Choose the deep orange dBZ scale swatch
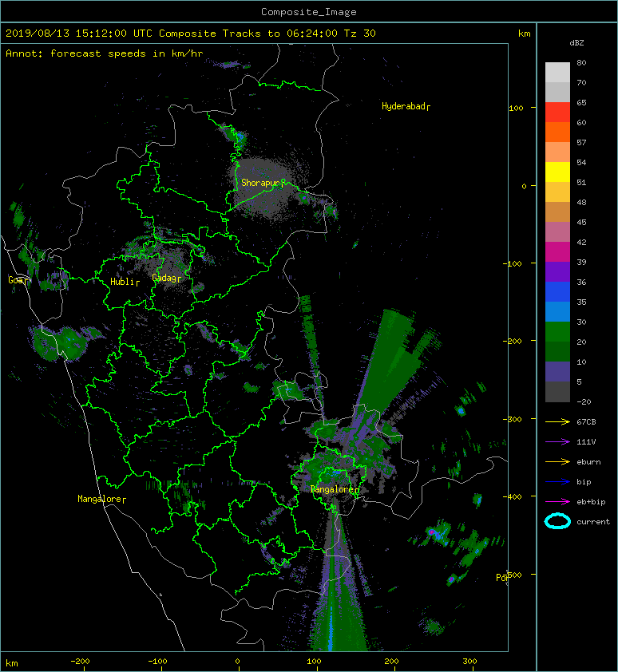This screenshot has width=618, height=672. (557, 132)
